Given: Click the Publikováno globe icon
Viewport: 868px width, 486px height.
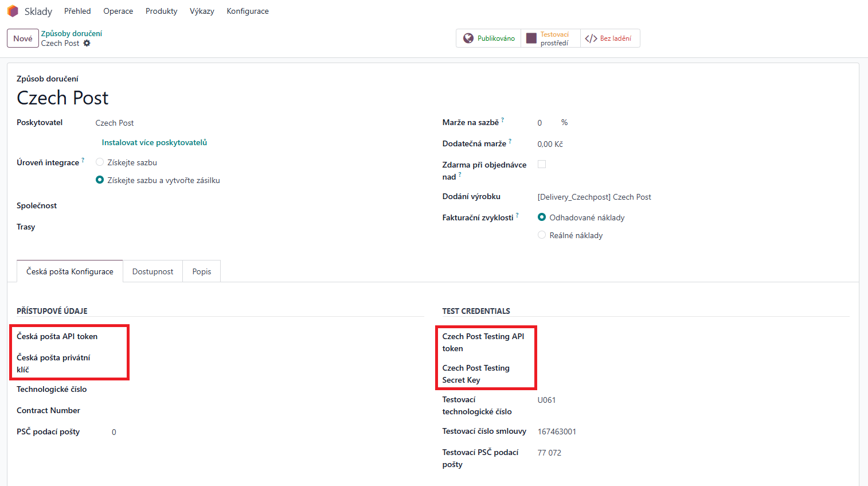Looking at the screenshot, I should [468, 38].
